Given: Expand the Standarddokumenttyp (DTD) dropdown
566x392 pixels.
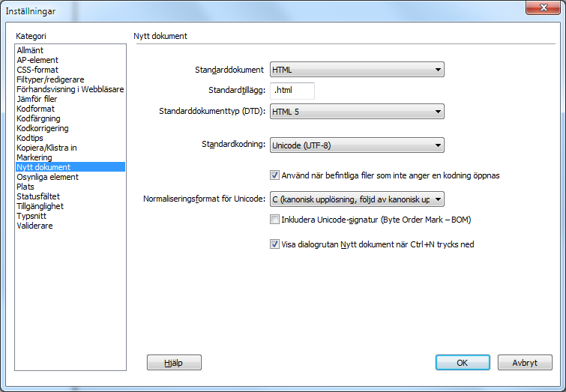Looking at the screenshot, I should (x=357, y=112).
